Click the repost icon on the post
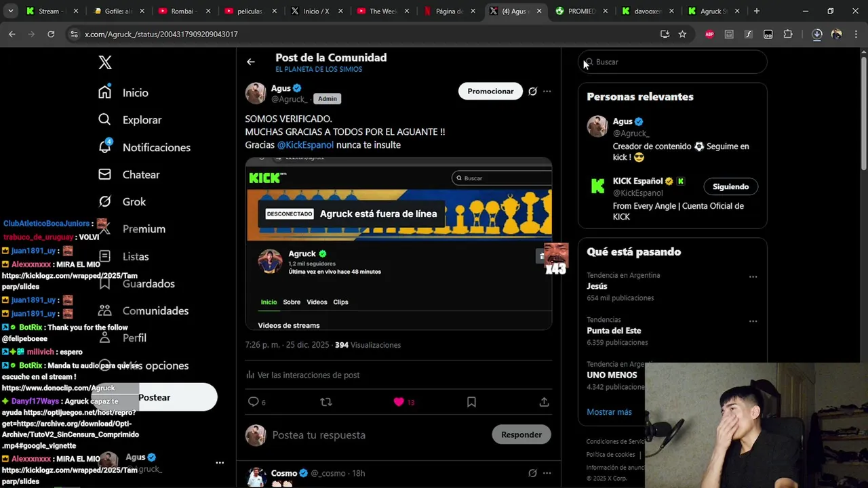This screenshot has width=868, height=488. pyautogui.click(x=326, y=402)
